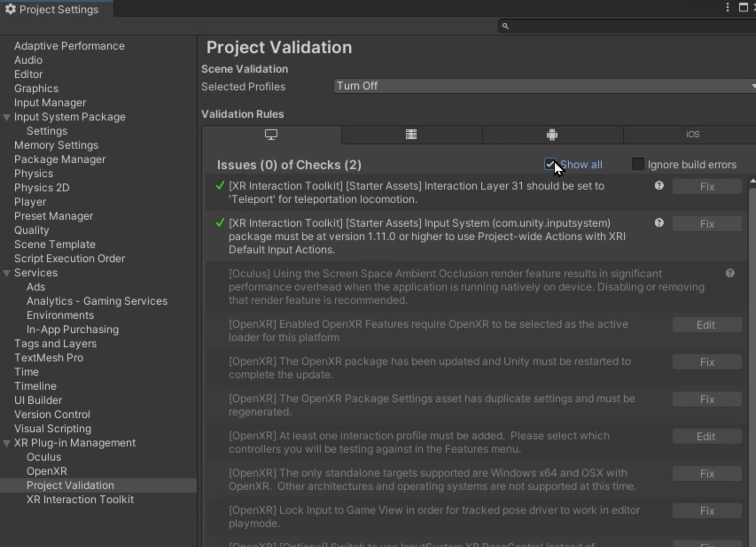Collapse the Services tree section

click(7, 273)
